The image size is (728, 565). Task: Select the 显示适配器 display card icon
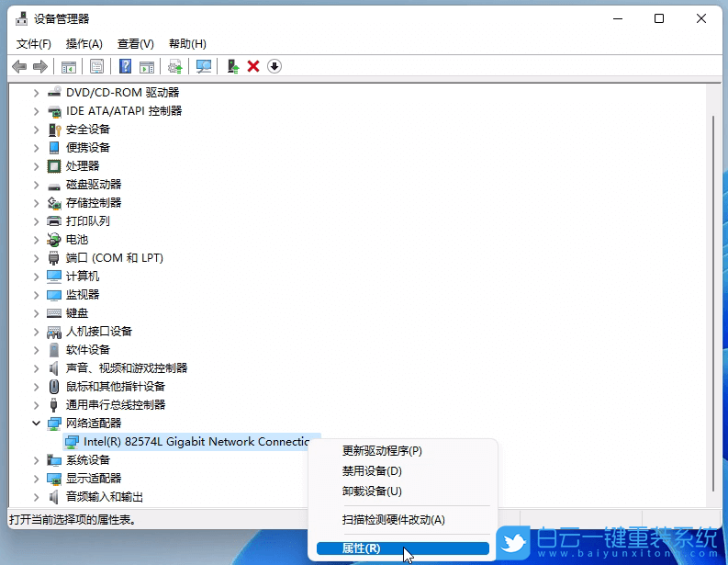54,479
